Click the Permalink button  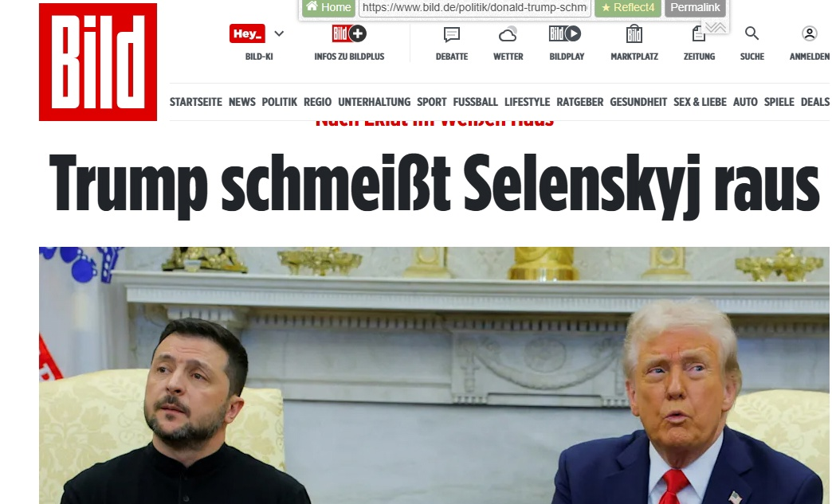tap(695, 7)
